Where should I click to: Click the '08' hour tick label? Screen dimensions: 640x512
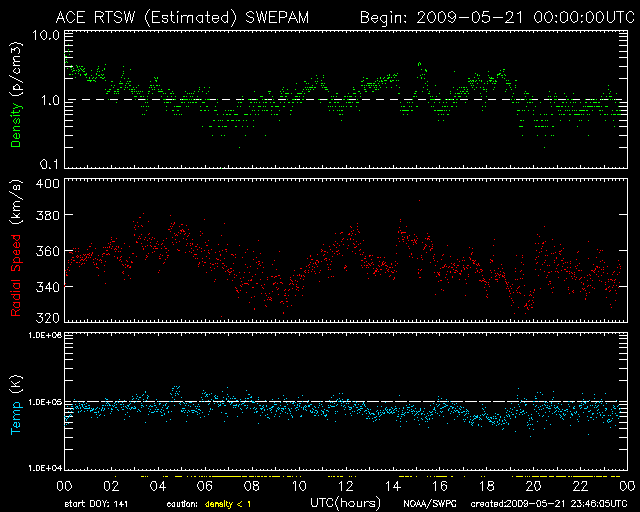click(252, 486)
